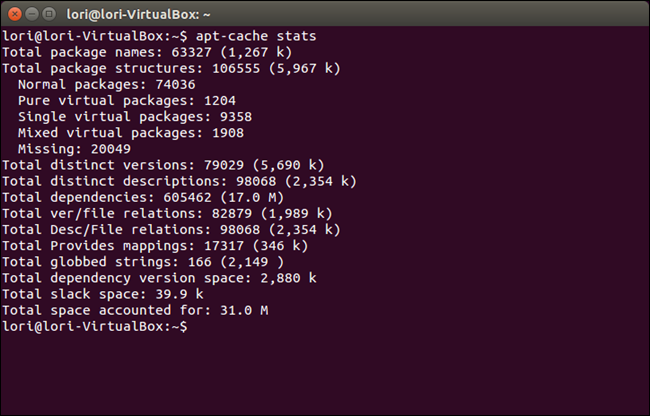Viewport: 650px width, 416px height.
Task: Click 'Total ver/file relations: 82879' line
Action: [167, 213]
